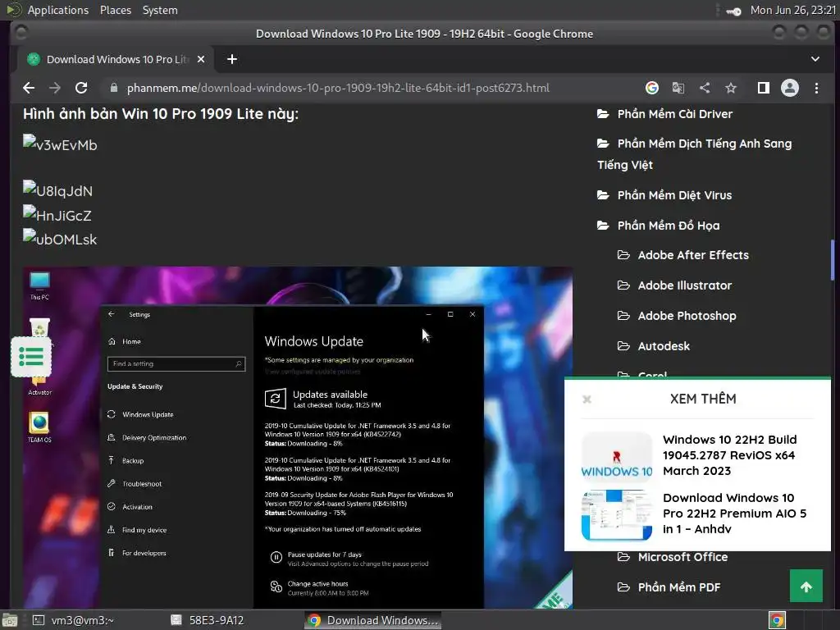View site information lock icon

(x=113, y=88)
